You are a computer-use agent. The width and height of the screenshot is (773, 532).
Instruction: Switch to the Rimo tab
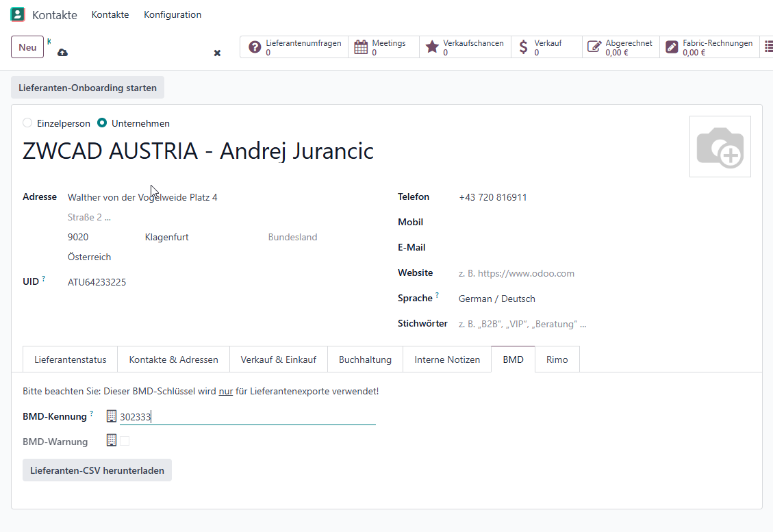pyautogui.click(x=557, y=359)
